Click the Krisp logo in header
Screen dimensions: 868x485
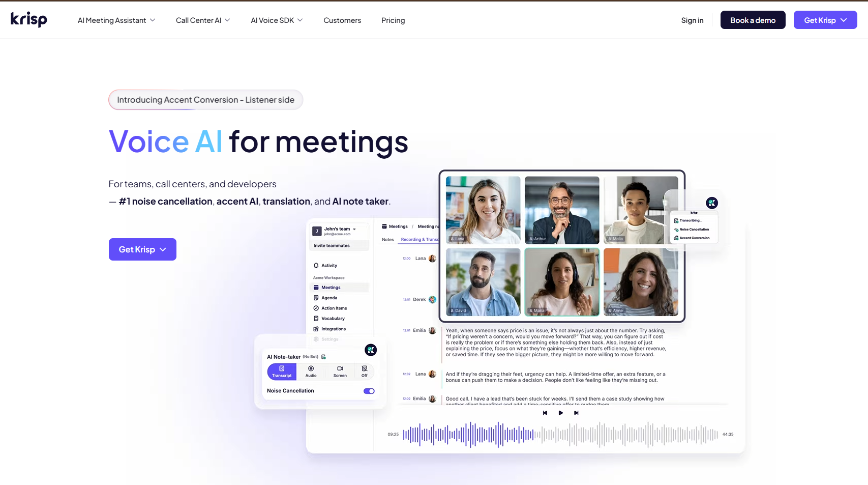[x=29, y=20]
